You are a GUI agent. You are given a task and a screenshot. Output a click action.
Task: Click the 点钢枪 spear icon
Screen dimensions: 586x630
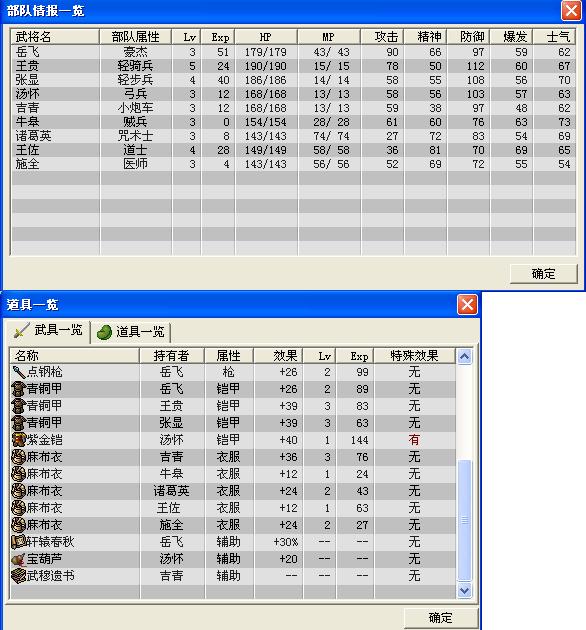(18, 372)
